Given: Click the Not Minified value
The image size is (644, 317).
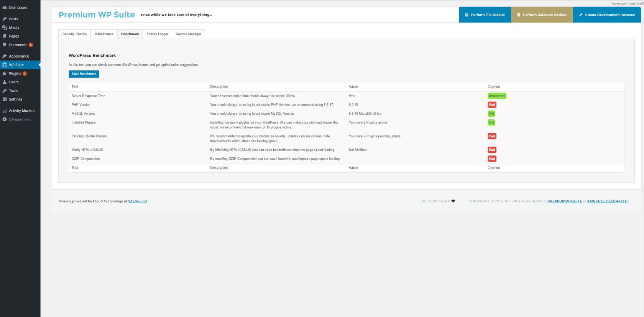Looking at the screenshot, I should point(358,150).
